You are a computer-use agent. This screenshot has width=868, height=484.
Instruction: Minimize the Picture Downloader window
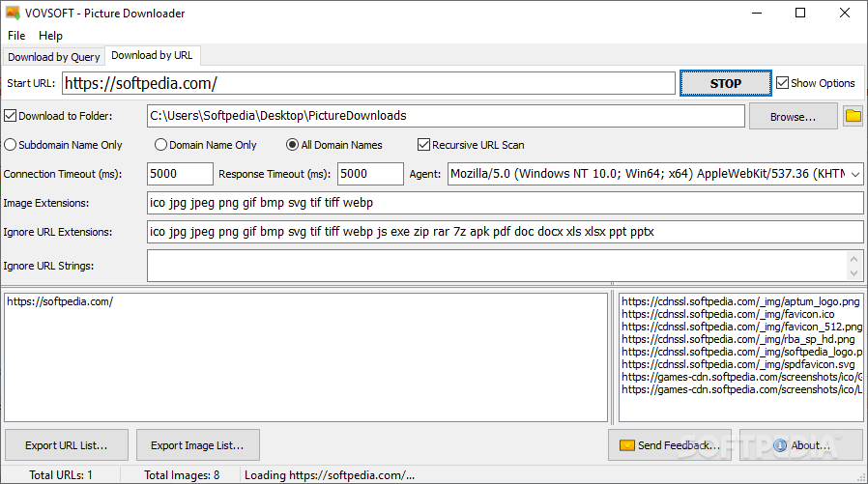(x=757, y=13)
